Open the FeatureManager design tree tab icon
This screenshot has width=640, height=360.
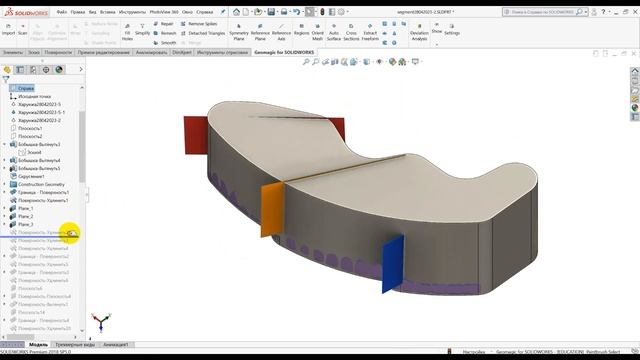point(7,70)
